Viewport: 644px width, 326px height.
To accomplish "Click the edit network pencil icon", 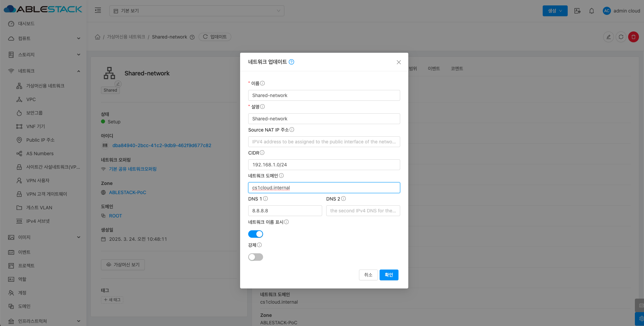I will (608, 37).
